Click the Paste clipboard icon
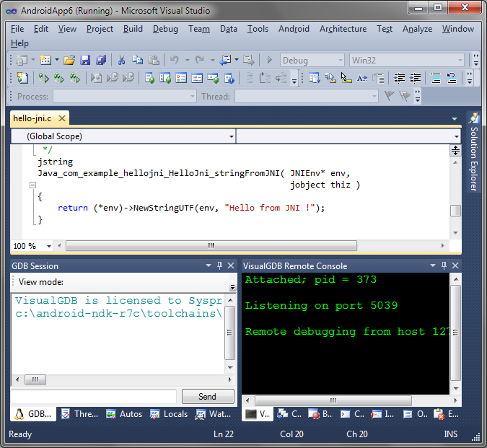This screenshot has height=448, width=487. pyautogui.click(x=154, y=60)
